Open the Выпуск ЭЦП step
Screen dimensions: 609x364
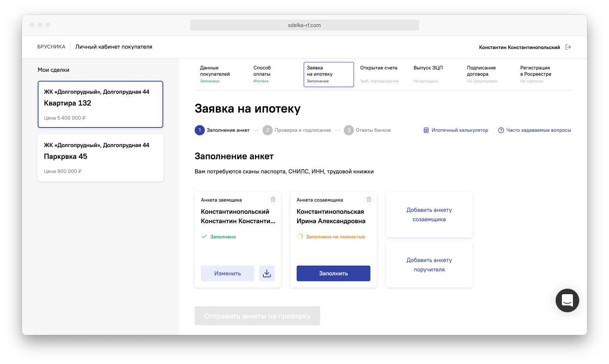pyautogui.click(x=436, y=75)
